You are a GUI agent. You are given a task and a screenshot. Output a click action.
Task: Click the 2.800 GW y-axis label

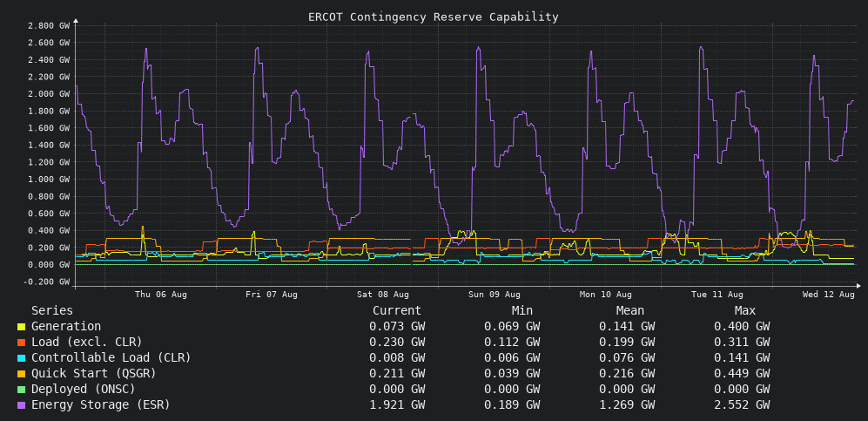click(x=49, y=25)
